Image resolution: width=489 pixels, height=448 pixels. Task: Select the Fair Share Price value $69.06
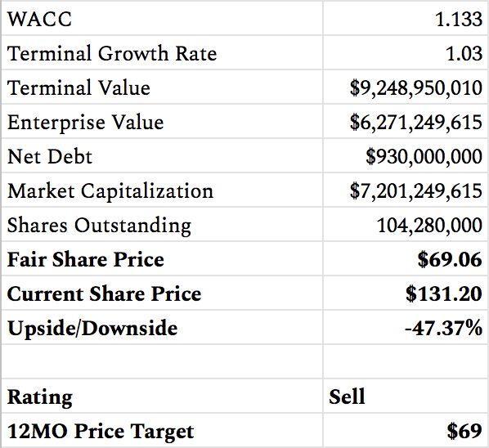tap(450, 259)
